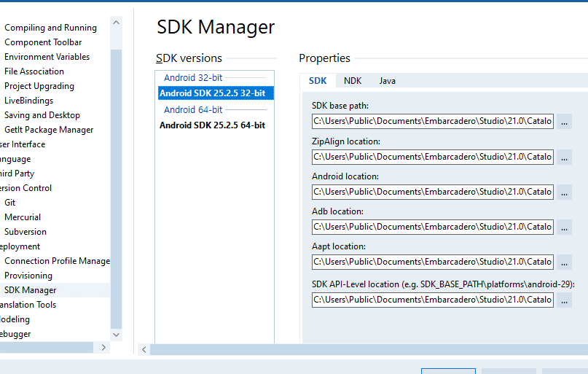
Task: Select Version Control node
Action: (x=26, y=188)
